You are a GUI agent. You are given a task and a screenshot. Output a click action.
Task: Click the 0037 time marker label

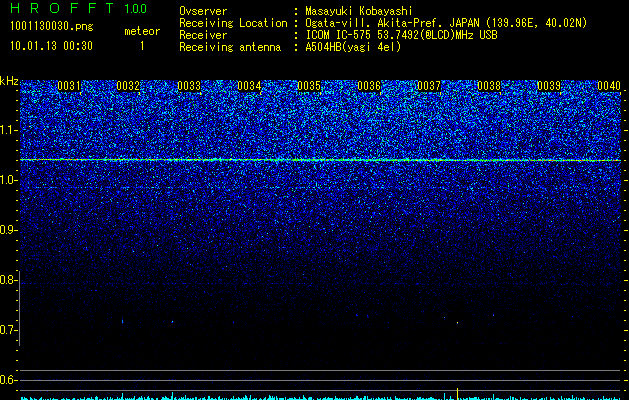429,86
